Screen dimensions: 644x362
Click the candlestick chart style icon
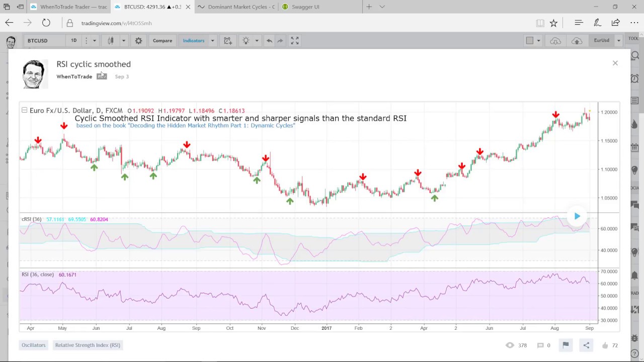110,41
